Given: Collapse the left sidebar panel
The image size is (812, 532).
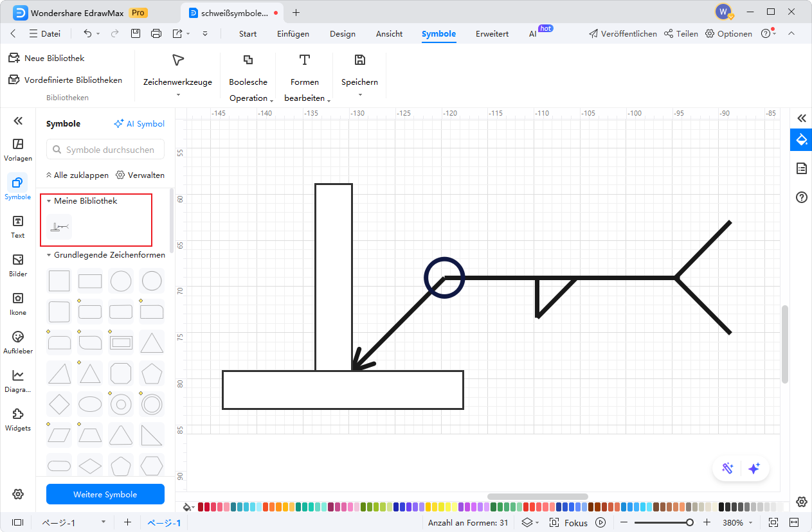Looking at the screenshot, I should pos(18,121).
